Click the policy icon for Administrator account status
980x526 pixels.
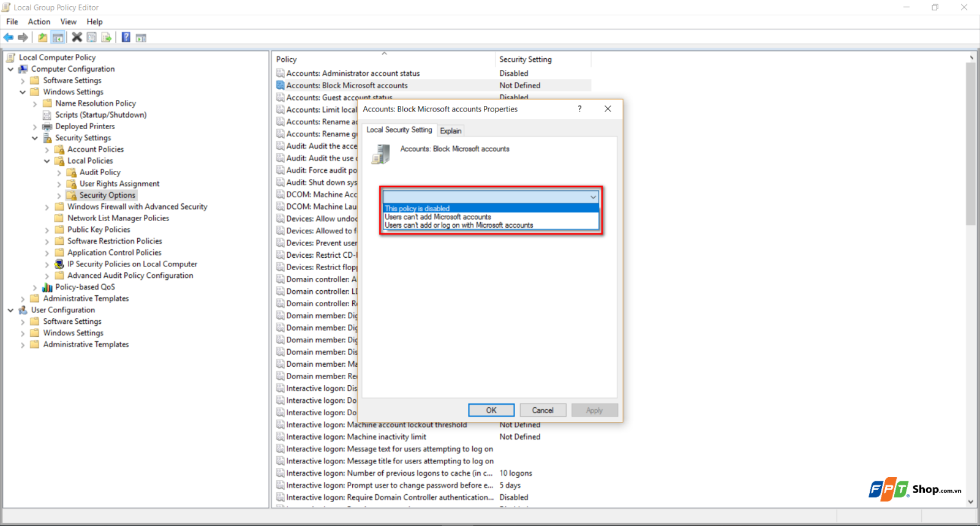[x=281, y=73]
